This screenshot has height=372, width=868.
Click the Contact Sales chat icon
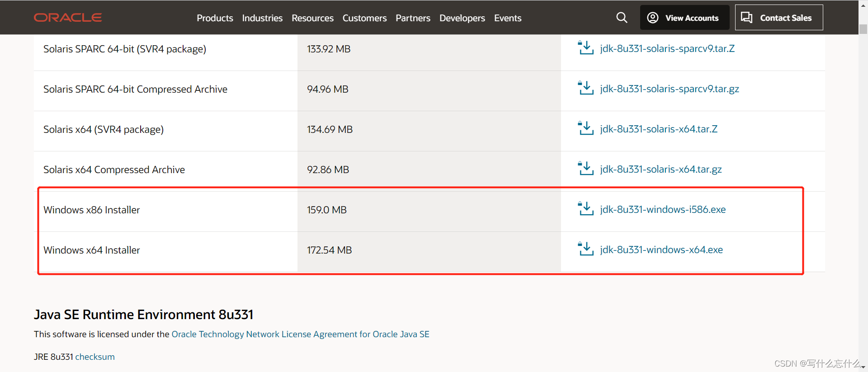tap(747, 18)
